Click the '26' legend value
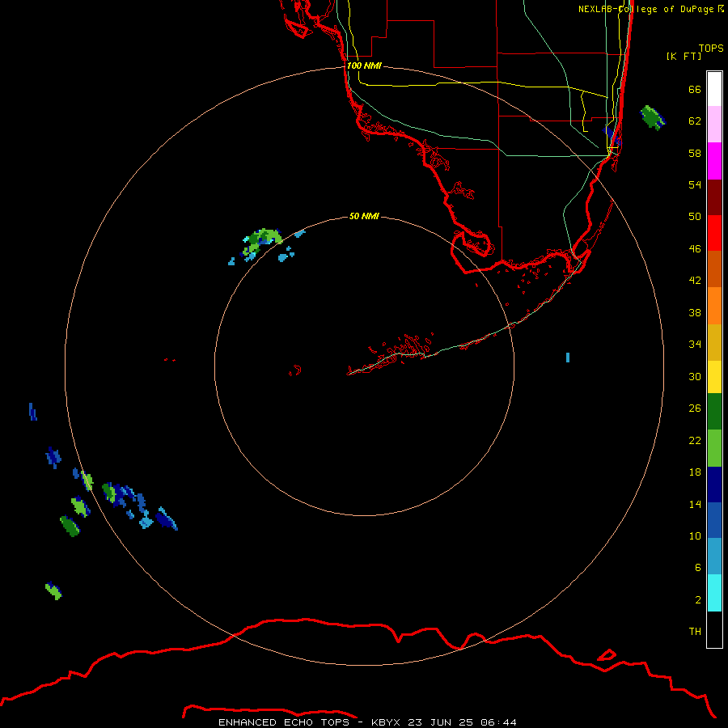The width and height of the screenshot is (728, 728). 695,408
